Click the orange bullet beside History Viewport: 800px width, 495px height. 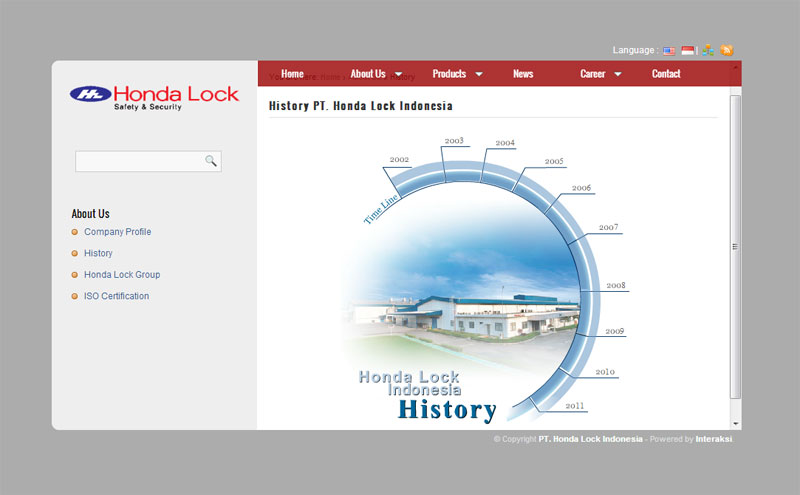[x=74, y=254]
